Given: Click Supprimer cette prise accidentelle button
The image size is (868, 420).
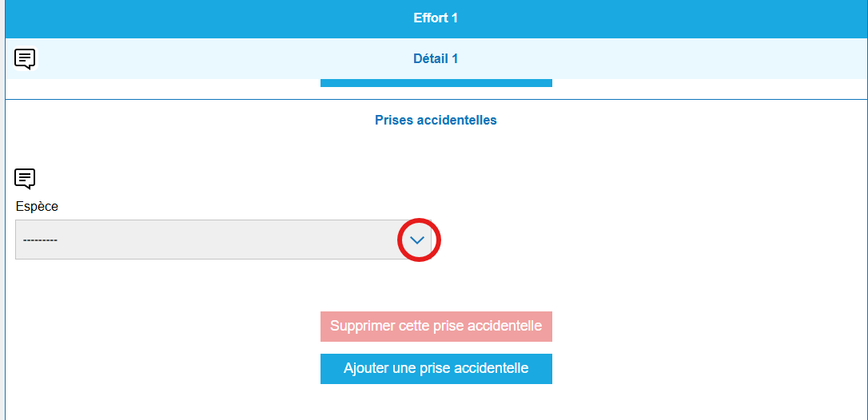Looking at the screenshot, I should click(x=436, y=326).
